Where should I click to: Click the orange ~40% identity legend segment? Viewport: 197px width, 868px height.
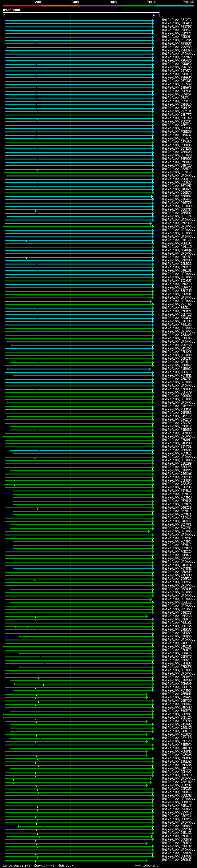pyautogui.click(x=60, y=6)
